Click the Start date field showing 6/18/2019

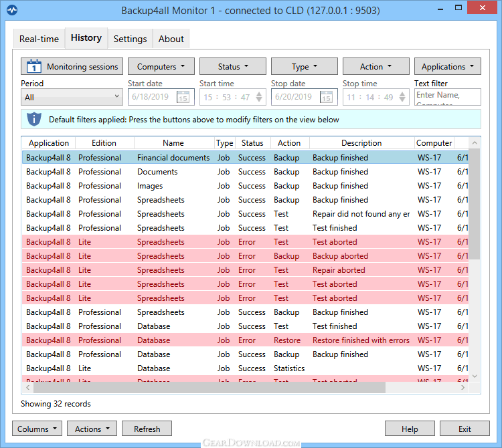[x=161, y=97]
